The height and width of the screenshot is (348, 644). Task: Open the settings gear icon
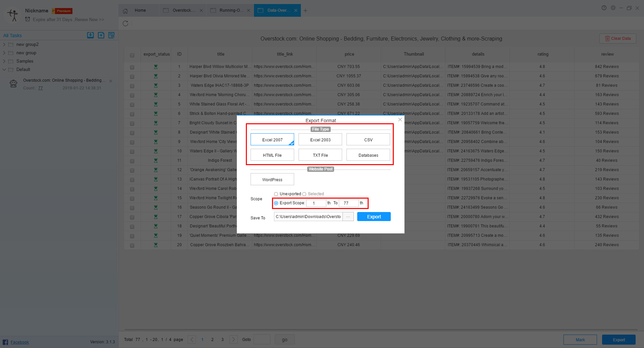tap(613, 8)
